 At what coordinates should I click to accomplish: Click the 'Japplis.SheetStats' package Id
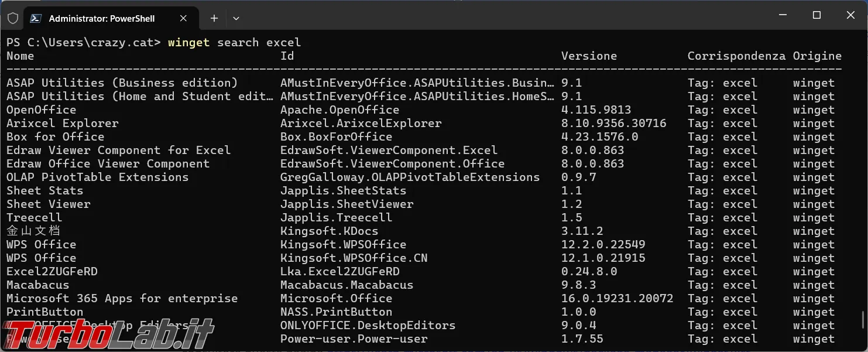(x=343, y=191)
